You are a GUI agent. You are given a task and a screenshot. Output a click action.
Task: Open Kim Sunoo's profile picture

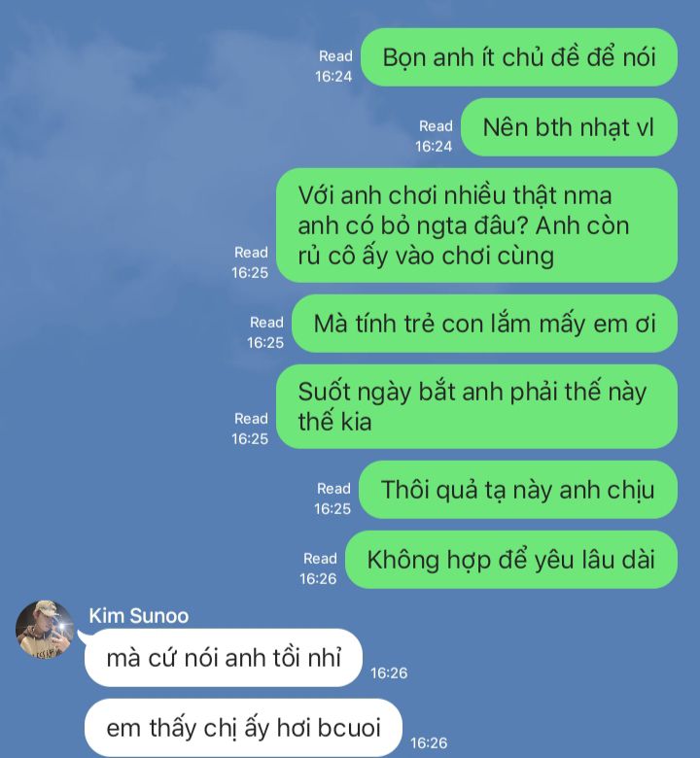coord(45,630)
